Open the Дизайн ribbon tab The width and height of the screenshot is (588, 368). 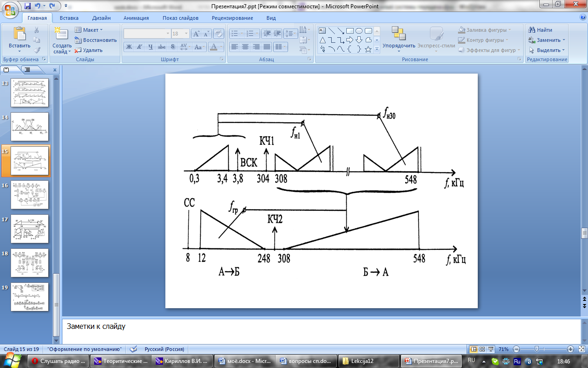[101, 18]
